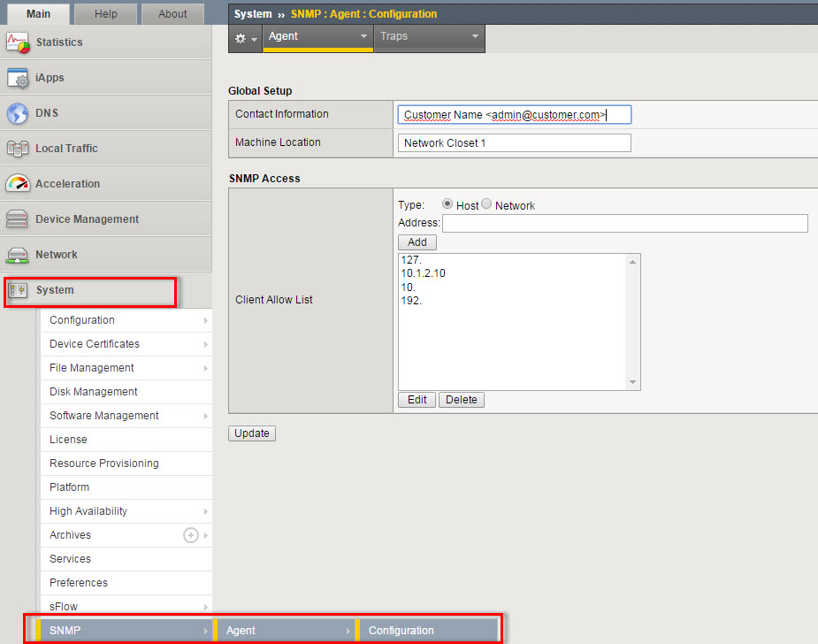Expand the Agent tab dropdown arrow

363,37
